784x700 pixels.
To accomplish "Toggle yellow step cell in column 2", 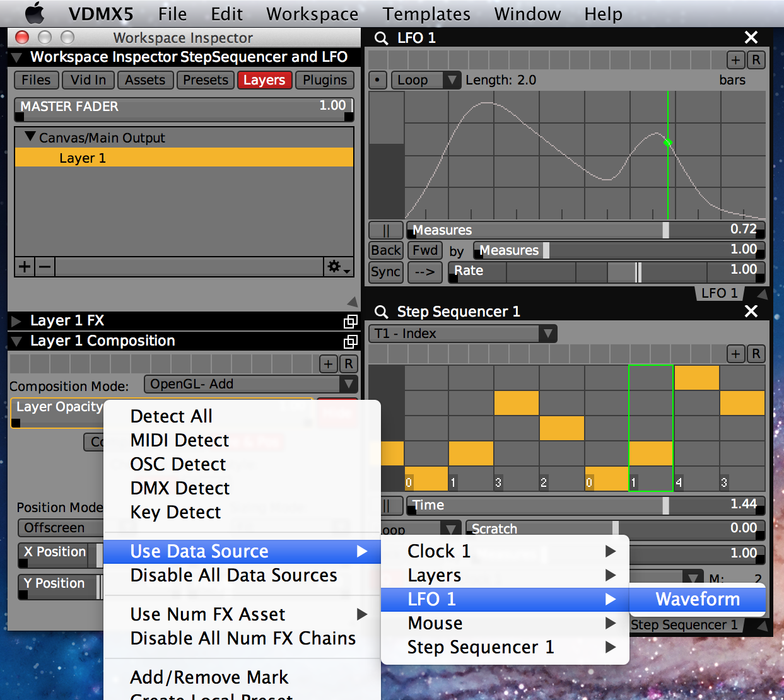I will tap(562, 428).
